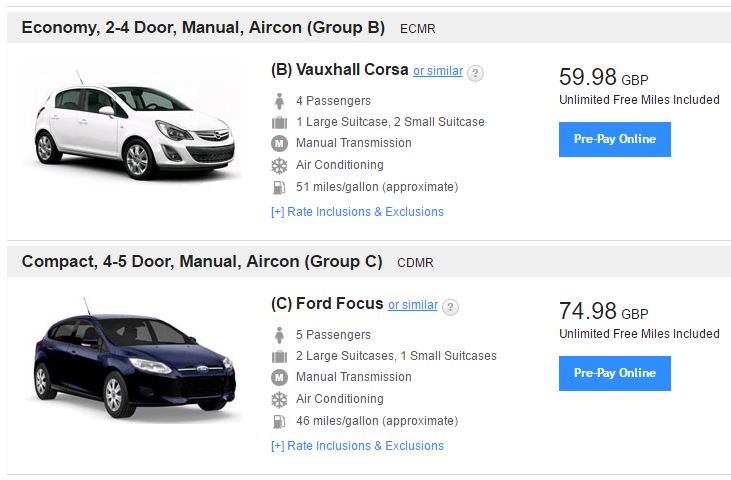Click the Ford Focus model name
The height and width of the screenshot is (480, 731).
tap(327, 304)
